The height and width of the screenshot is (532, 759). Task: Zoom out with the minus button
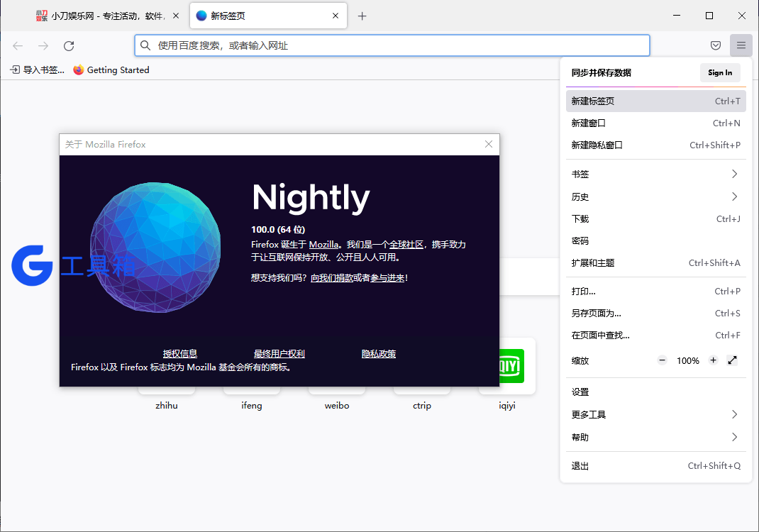pos(663,360)
